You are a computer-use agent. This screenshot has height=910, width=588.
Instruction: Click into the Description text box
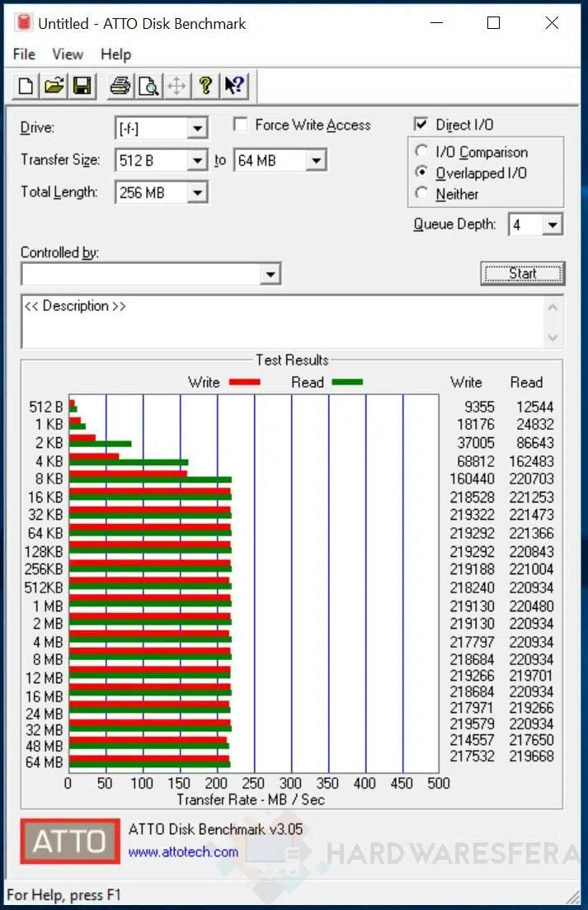[283, 322]
